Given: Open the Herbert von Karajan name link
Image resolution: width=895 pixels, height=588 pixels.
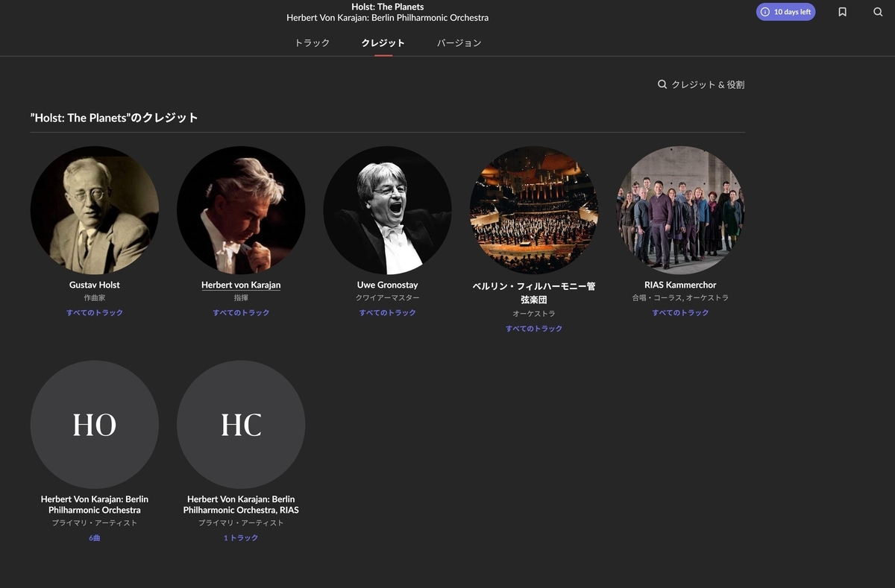Looking at the screenshot, I should tap(241, 285).
